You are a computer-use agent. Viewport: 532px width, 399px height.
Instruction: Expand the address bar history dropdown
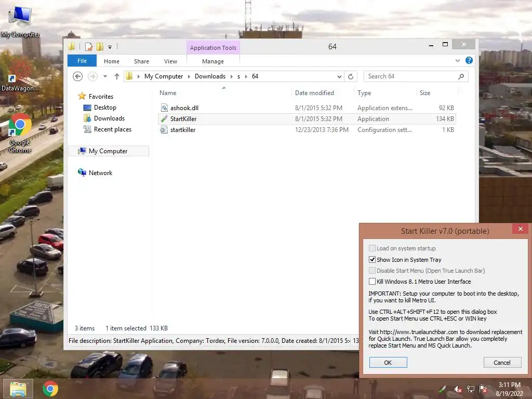(339, 76)
